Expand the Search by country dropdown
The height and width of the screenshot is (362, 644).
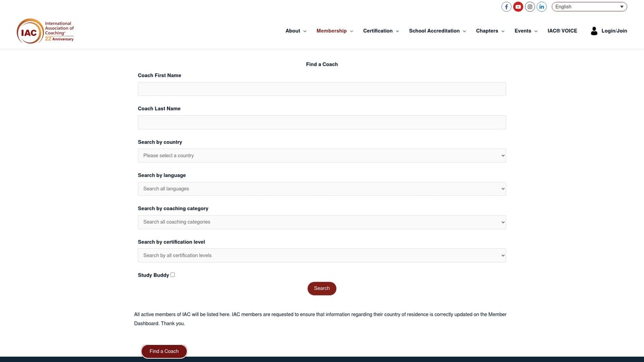coord(321,156)
